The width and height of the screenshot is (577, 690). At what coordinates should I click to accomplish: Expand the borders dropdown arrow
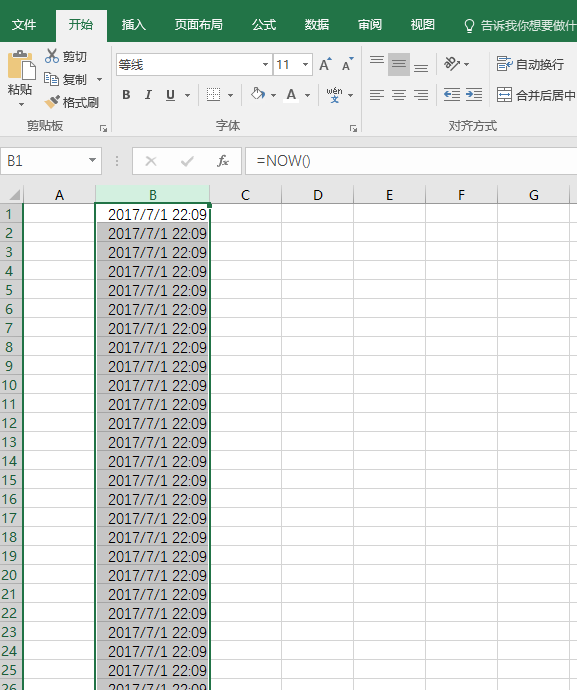[x=230, y=95]
